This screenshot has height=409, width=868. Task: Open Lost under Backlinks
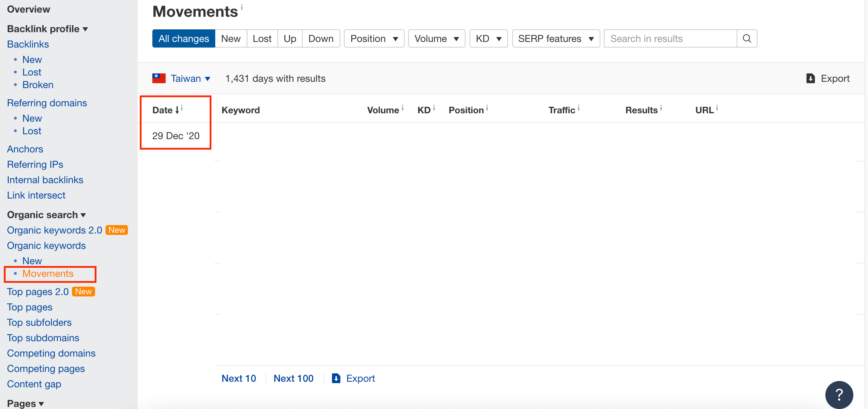click(x=32, y=72)
